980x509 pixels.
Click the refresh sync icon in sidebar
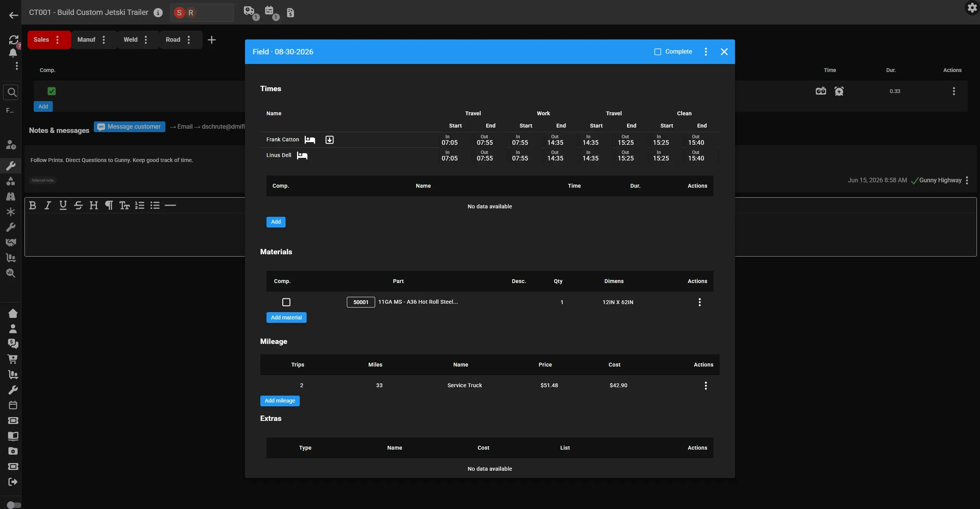pos(13,39)
